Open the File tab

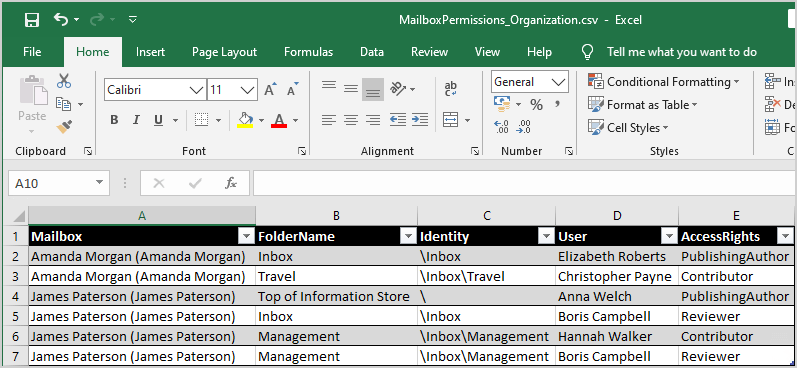click(32, 52)
